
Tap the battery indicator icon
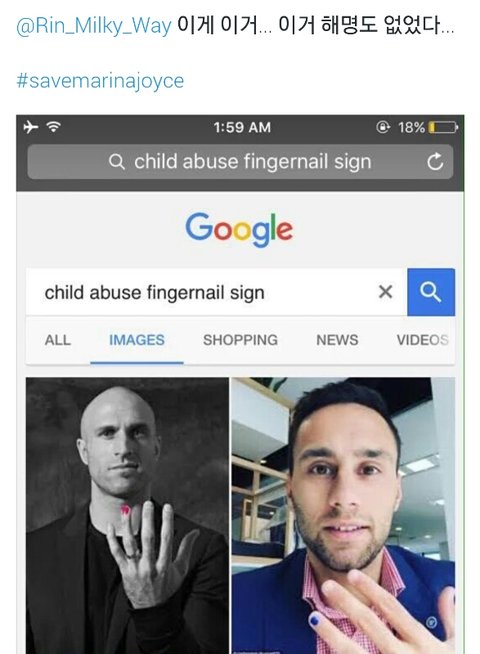point(443,127)
